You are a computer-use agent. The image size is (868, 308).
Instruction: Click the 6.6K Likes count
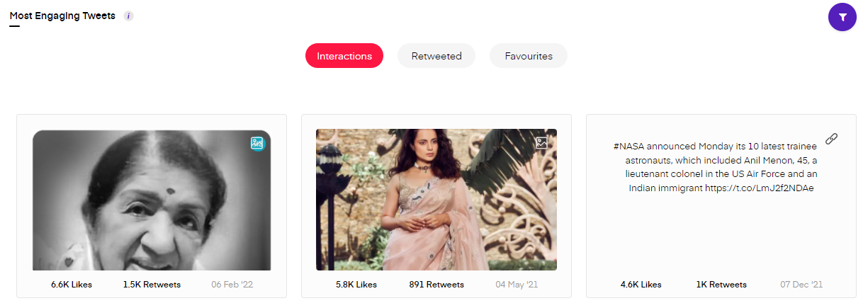pyautogui.click(x=72, y=285)
